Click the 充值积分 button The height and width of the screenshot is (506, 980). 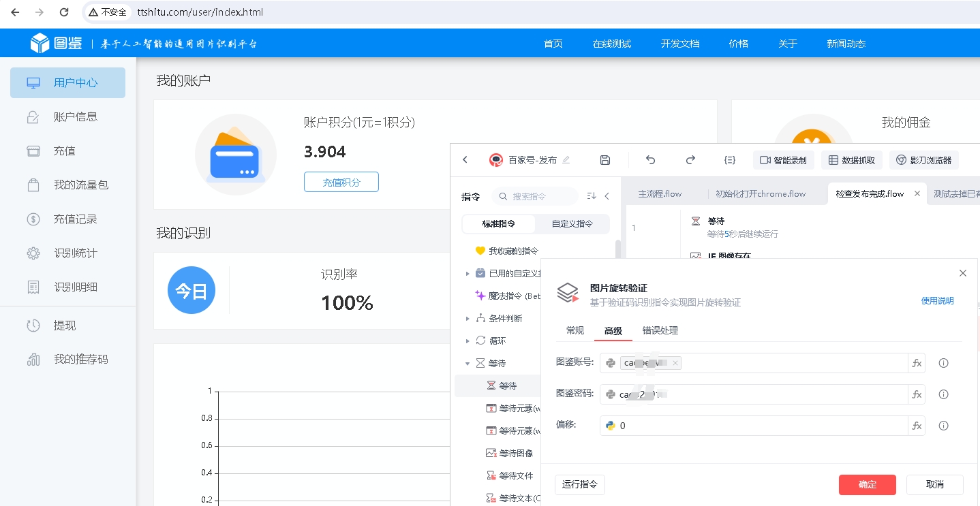341,182
